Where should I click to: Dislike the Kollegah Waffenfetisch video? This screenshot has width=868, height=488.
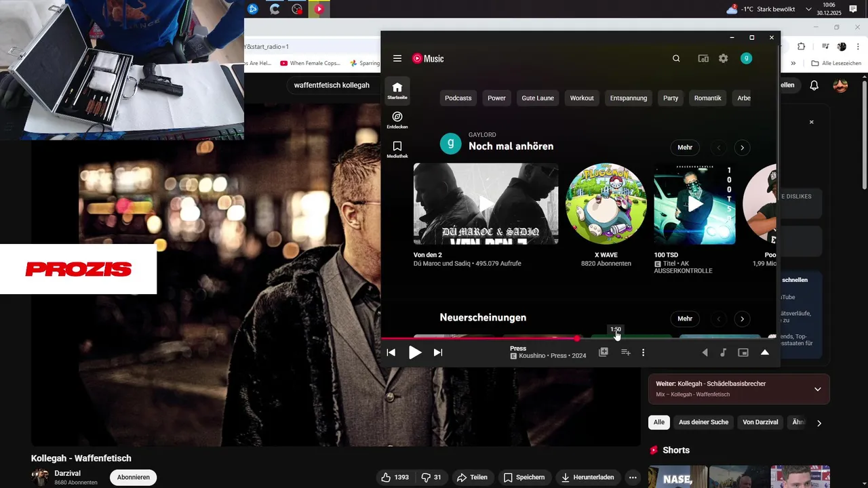click(x=431, y=477)
